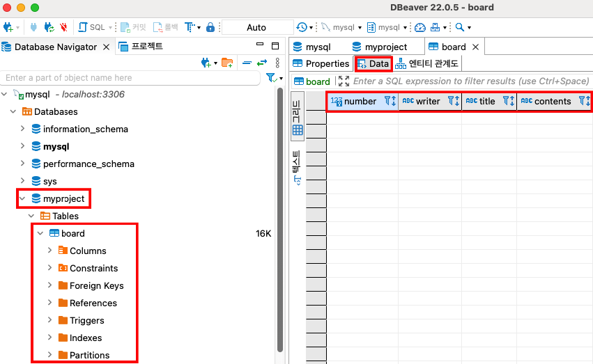This screenshot has height=364, width=593.
Task: Open dropdown arrow next to SQL button
Action: tap(110, 28)
